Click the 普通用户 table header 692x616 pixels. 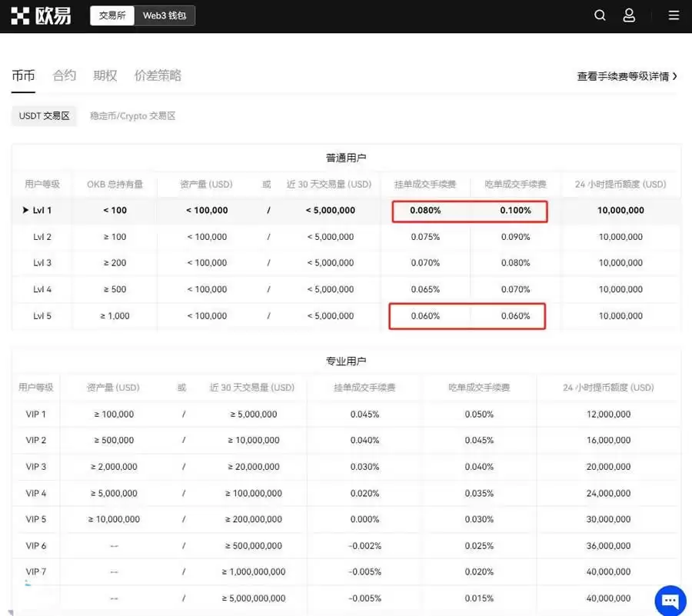tap(346, 158)
